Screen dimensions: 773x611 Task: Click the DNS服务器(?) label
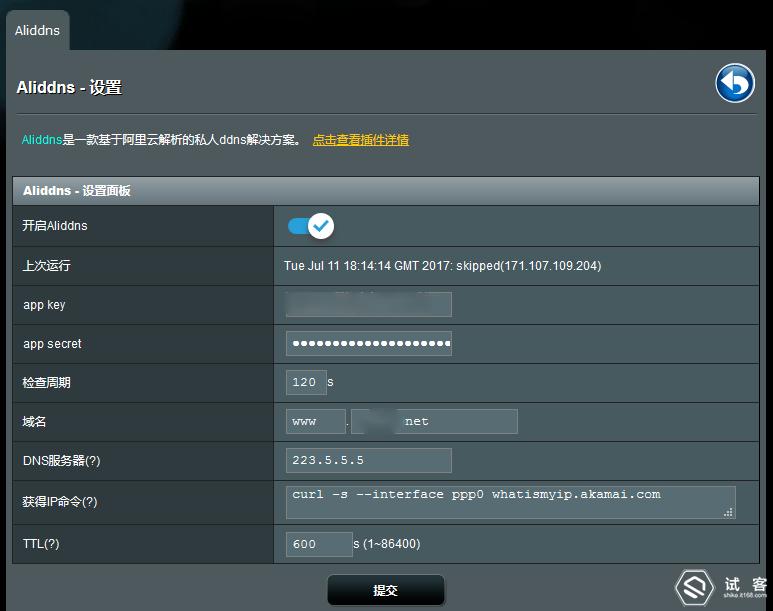(62, 461)
